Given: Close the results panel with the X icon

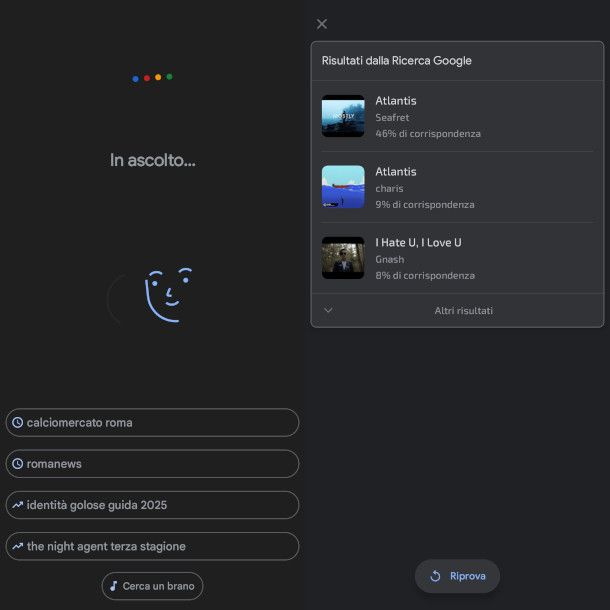Looking at the screenshot, I should [x=322, y=24].
